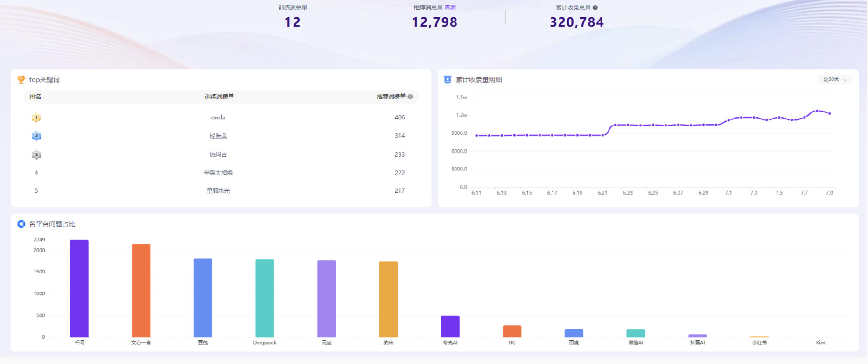Click the 6.11 data point on line chart

pyautogui.click(x=476, y=136)
